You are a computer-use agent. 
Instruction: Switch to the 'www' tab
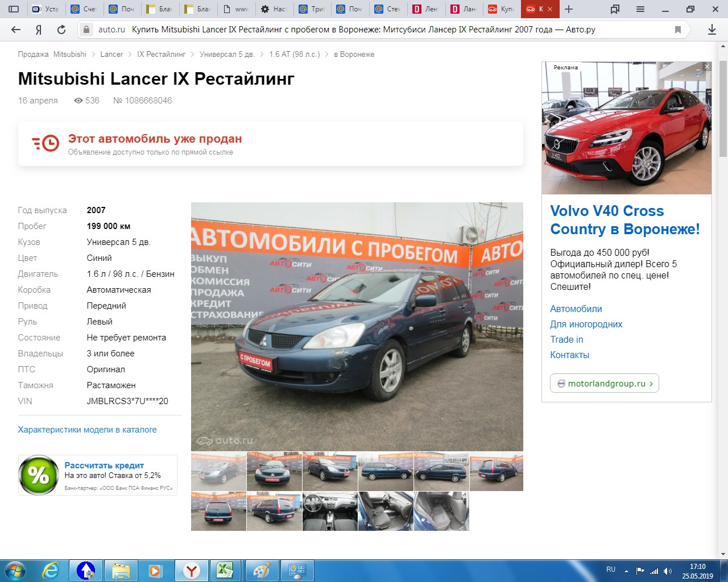coord(236,9)
